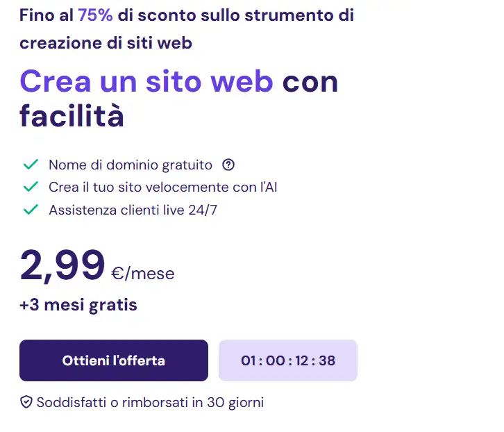Click the checkmark beside Assistenza clienti live
This screenshot has height=432, width=504.
31,209
